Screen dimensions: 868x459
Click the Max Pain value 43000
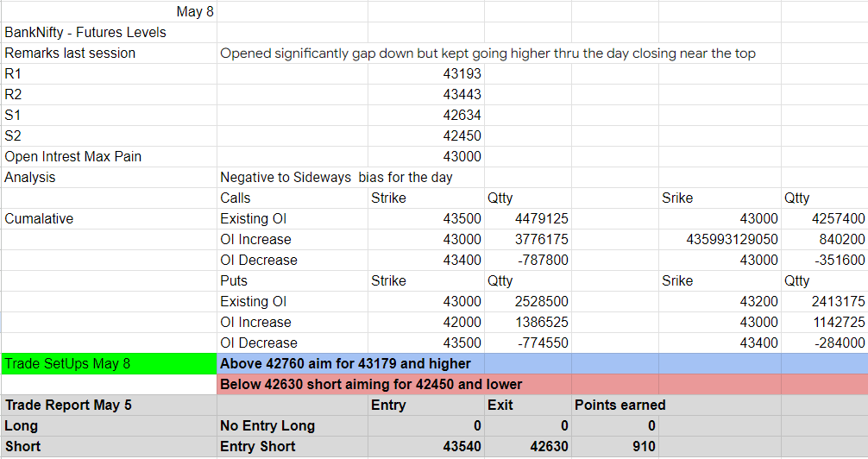pyautogui.click(x=425, y=157)
